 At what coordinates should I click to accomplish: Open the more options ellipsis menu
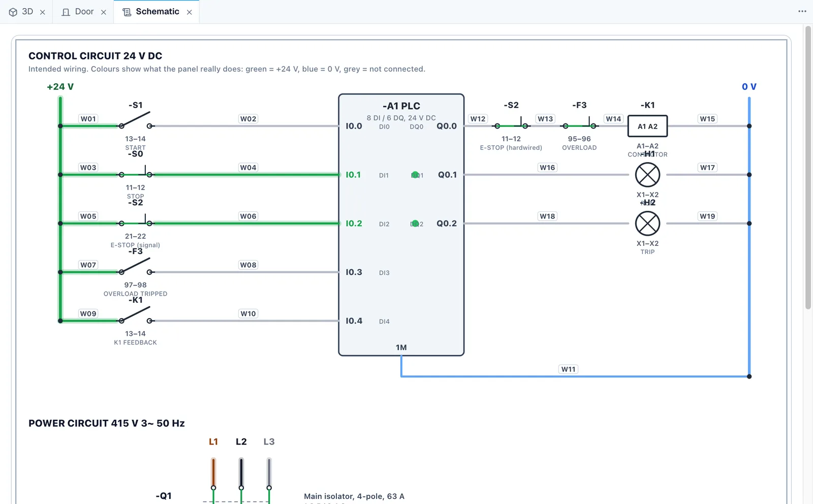coord(802,11)
